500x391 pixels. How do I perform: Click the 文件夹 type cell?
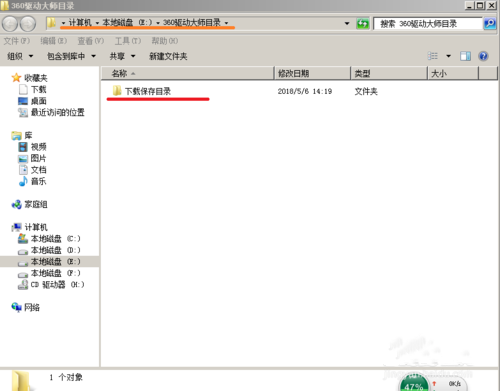point(366,91)
